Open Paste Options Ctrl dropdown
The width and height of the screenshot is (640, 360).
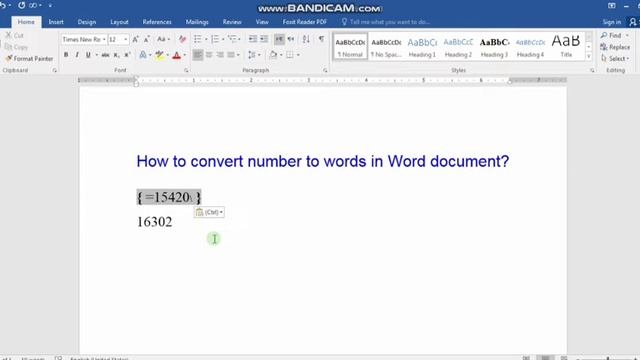click(x=209, y=212)
